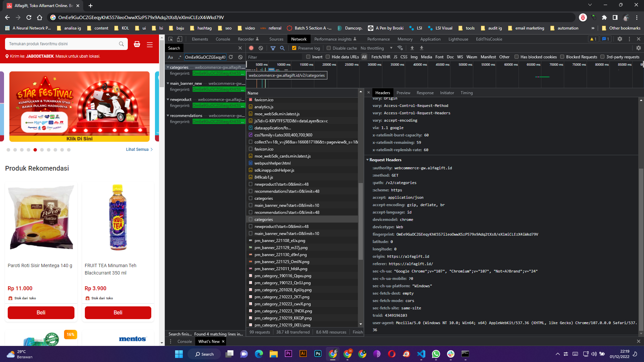Show more bookmarks chevron
Viewport: 644px width, 362px height.
tap(593, 28)
